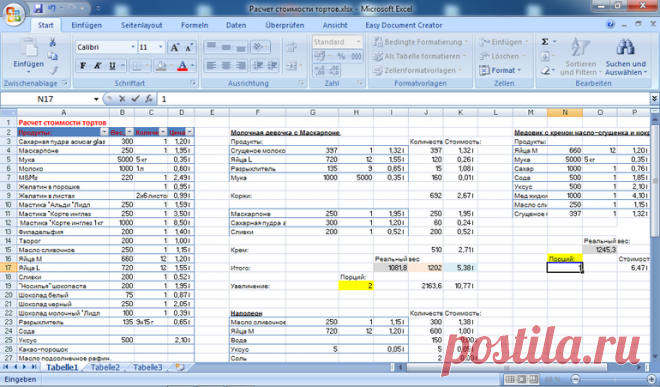The width and height of the screenshot is (660, 387).
Task: Open the Produkte column filter dropdown
Action: [104, 132]
